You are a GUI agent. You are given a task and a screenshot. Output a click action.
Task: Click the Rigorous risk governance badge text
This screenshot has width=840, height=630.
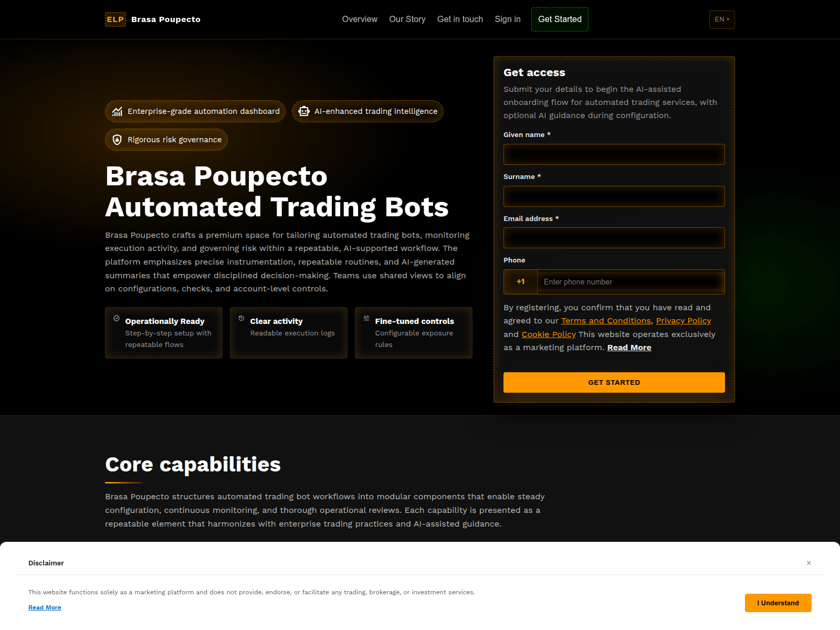[x=175, y=140]
